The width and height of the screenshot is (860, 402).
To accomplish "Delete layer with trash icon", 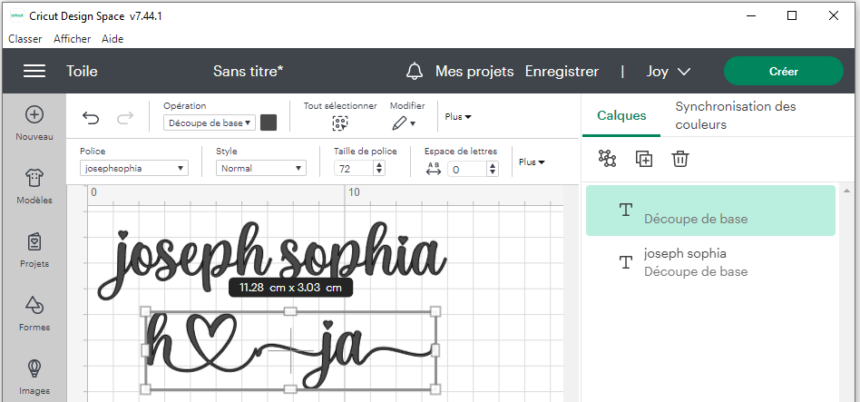I will pos(680,158).
